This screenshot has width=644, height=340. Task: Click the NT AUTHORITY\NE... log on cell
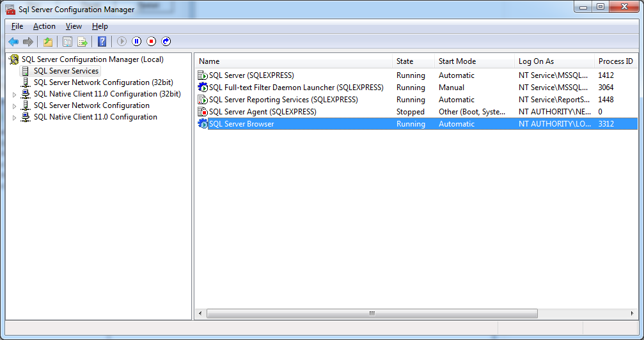tap(554, 112)
